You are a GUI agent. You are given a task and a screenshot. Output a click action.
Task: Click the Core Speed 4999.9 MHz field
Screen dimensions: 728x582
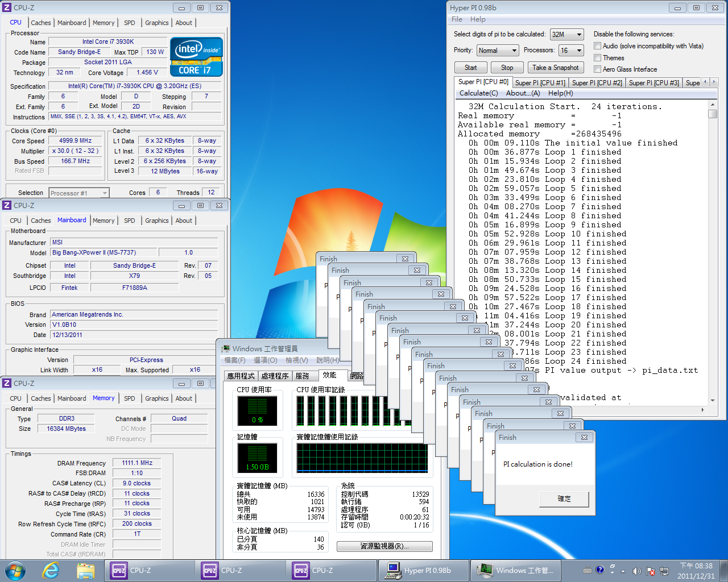click(76, 141)
